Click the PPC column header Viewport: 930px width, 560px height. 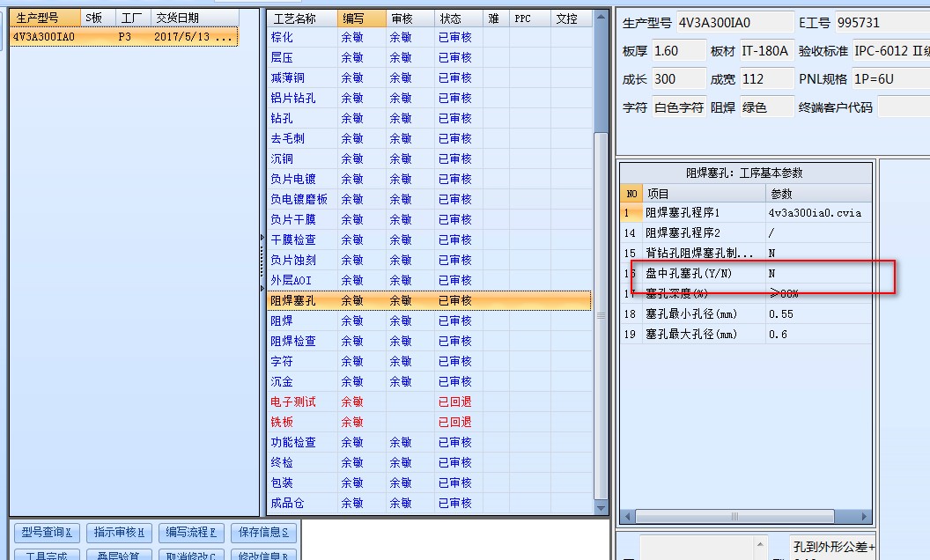(529, 19)
